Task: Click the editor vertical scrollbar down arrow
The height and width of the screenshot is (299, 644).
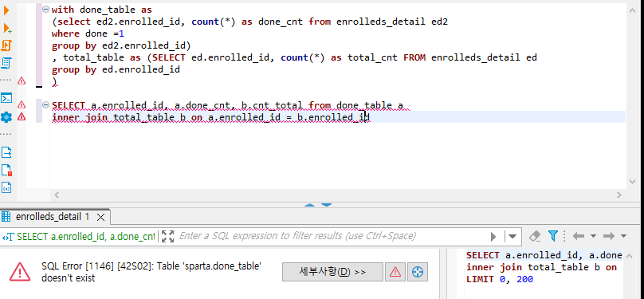Action: 633,181
